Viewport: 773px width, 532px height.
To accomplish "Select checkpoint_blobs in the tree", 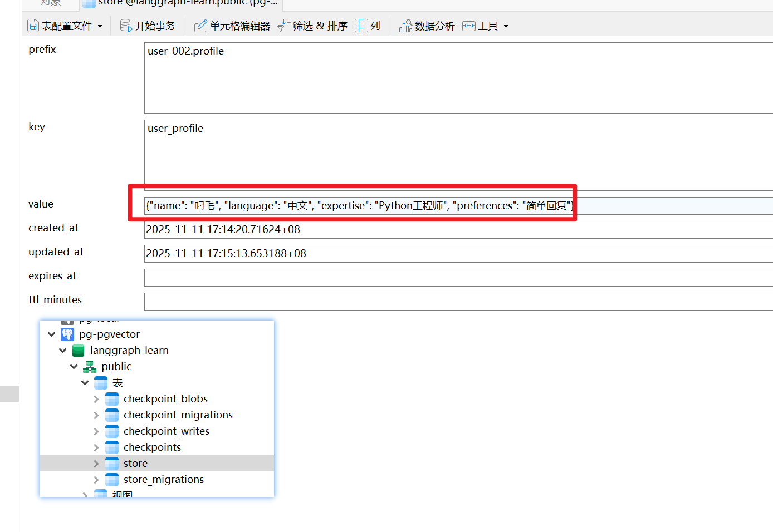I will [x=165, y=399].
